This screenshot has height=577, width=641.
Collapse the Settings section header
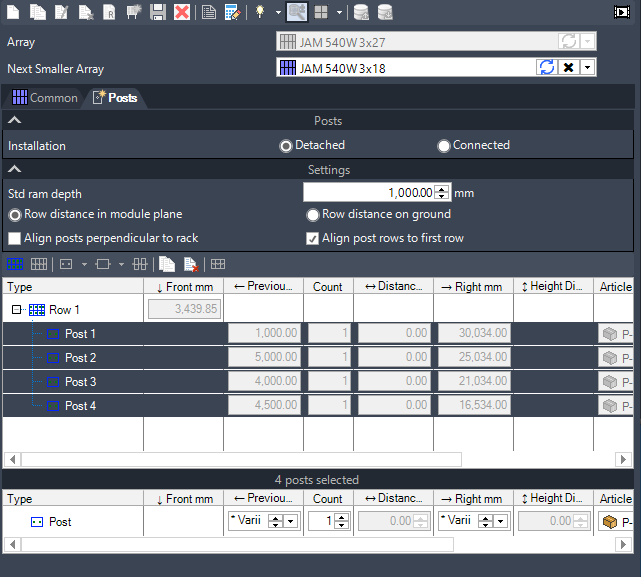(x=14, y=169)
